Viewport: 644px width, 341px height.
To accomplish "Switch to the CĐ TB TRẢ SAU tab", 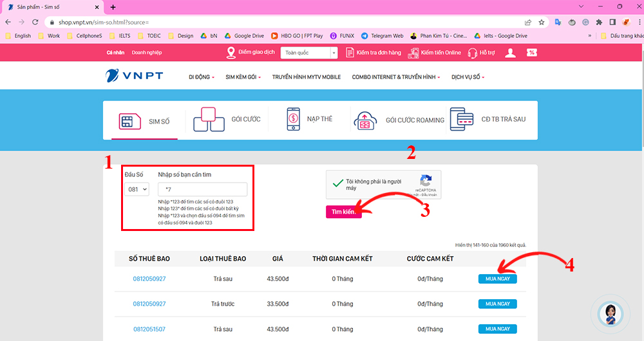I will point(488,120).
